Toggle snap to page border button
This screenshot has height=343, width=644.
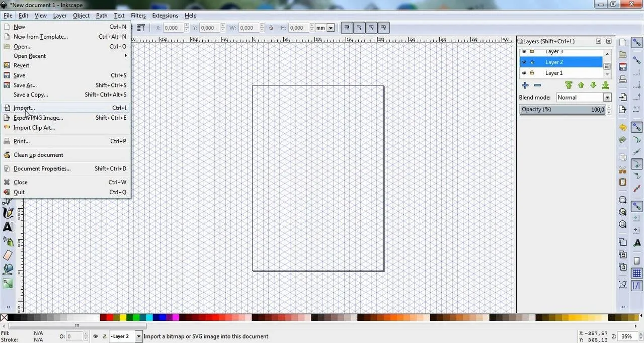(x=637, y=261)
